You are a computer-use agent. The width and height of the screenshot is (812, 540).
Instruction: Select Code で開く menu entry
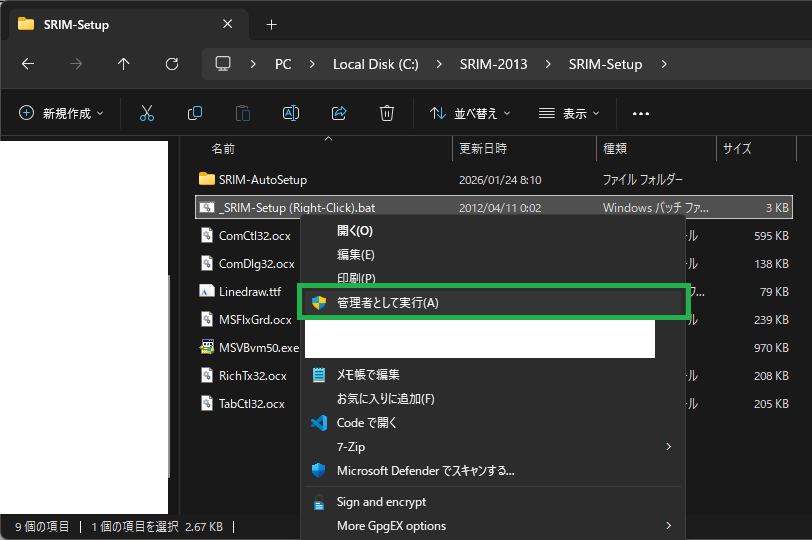click(366, 423)
